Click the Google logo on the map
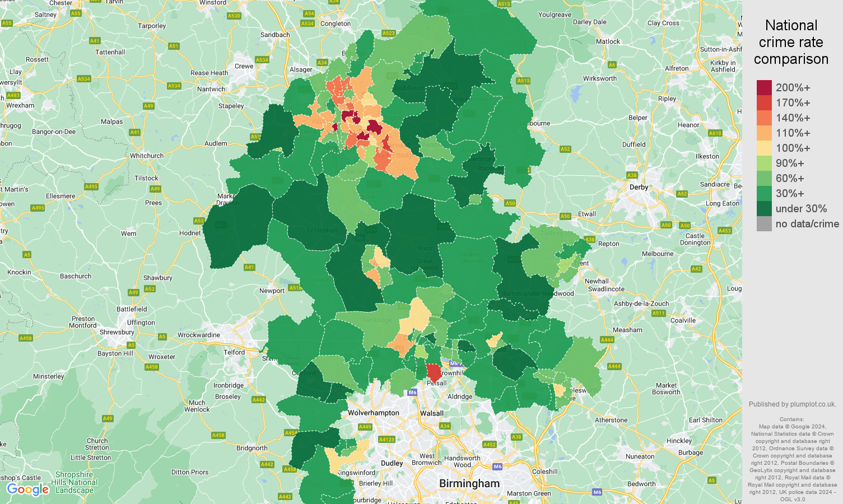Viewport: 843px width, 504px height. (28, 490)
